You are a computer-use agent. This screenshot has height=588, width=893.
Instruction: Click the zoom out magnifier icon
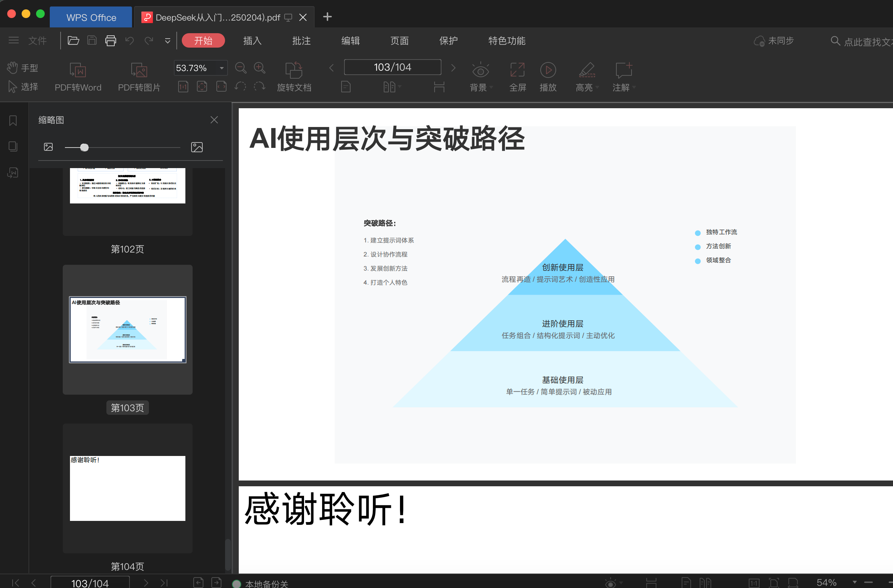(x=241, y=68)
